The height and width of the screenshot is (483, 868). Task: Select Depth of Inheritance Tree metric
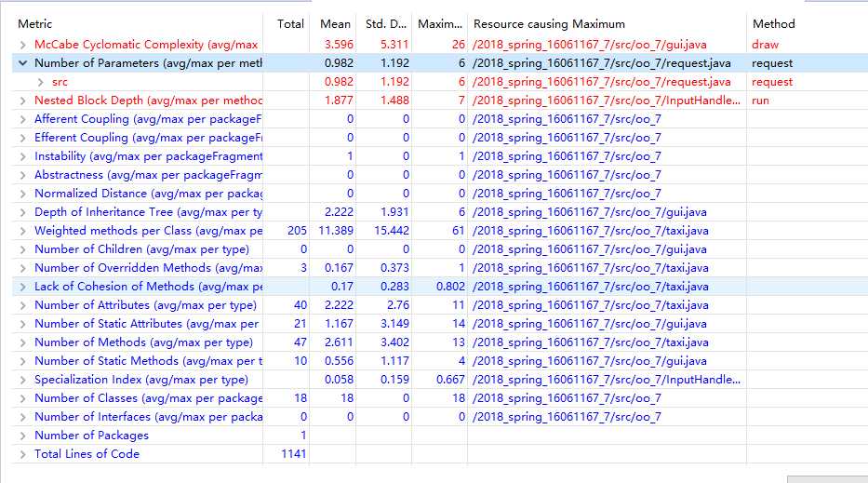[x=148, y=212]
